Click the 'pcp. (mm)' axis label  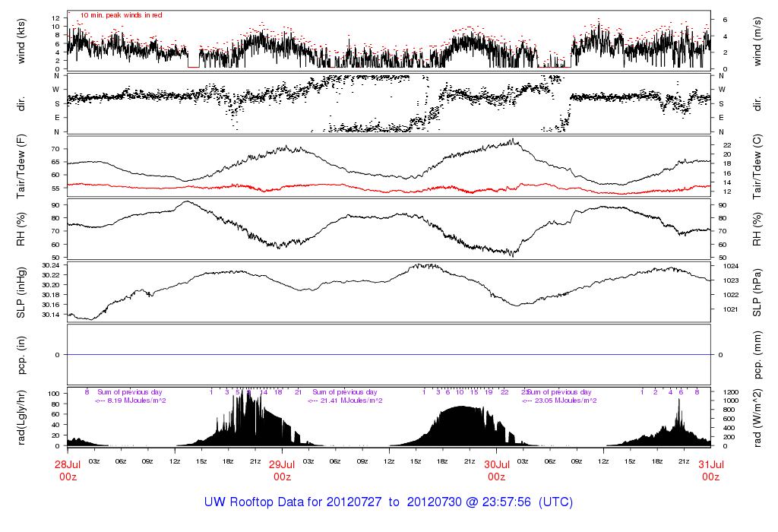click(757, 355)
